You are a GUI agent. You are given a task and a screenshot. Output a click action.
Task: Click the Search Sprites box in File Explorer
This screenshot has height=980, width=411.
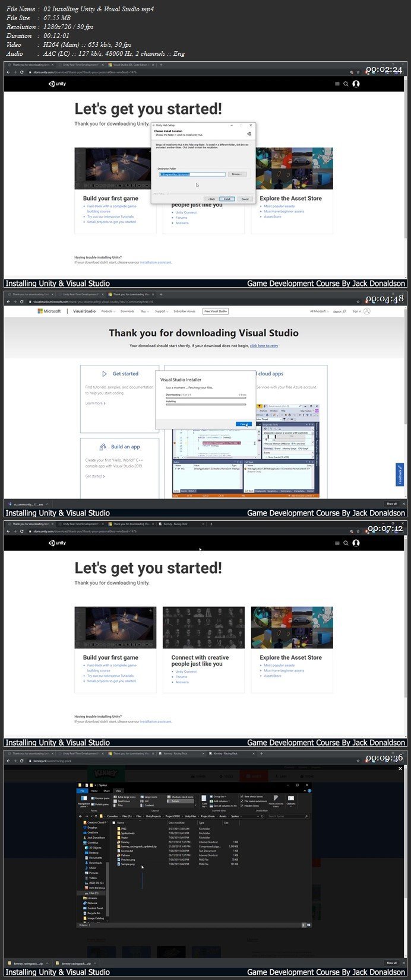(287, 817)
